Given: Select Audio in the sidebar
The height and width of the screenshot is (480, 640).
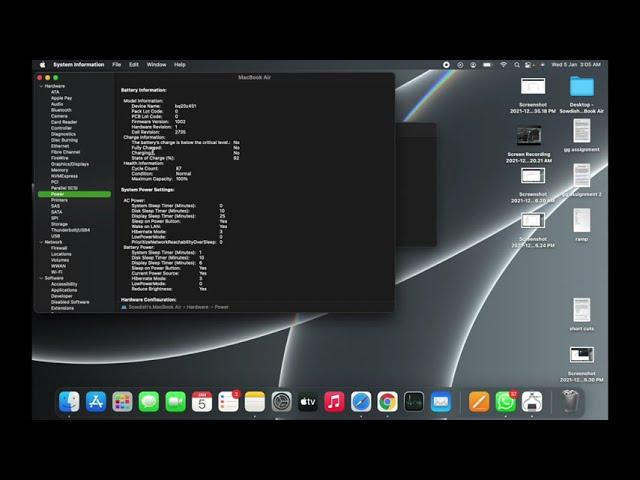Looking at the screenshot, I should pyautogui.click(x=57, y=104).
